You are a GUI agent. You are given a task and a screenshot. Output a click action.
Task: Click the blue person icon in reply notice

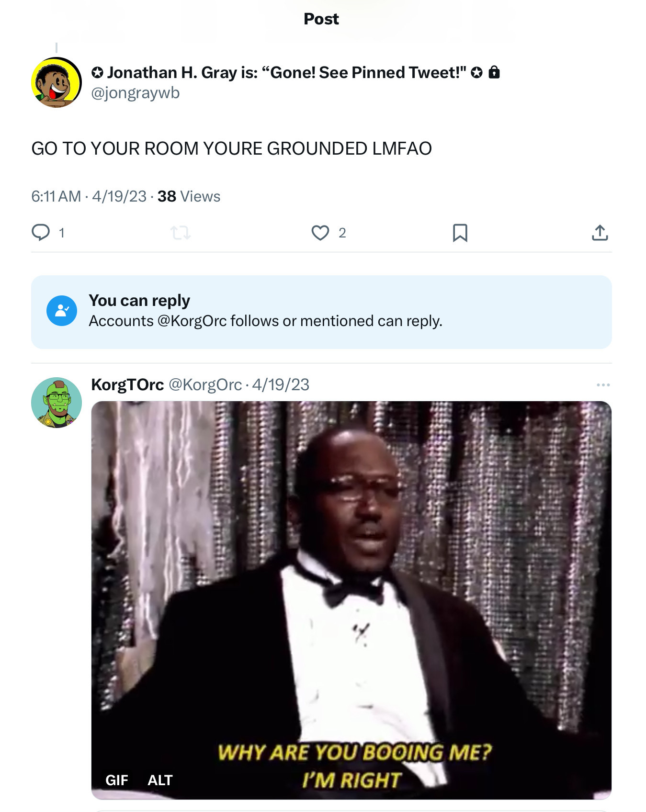point(62,311)
